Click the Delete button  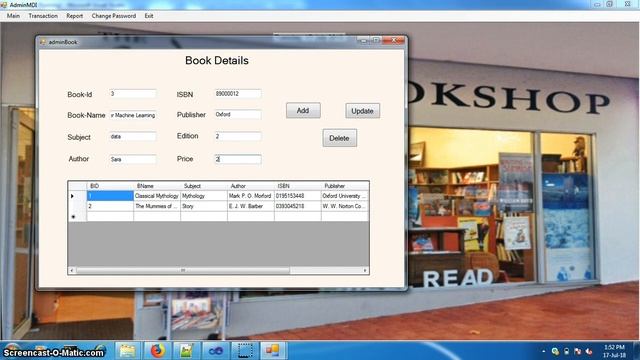(339, 138)
